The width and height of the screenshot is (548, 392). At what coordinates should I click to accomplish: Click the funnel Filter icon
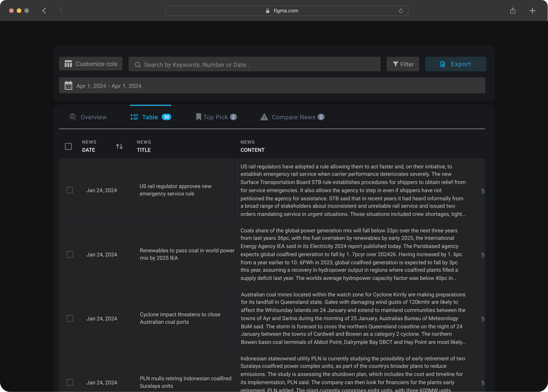(x=395, y=64)
